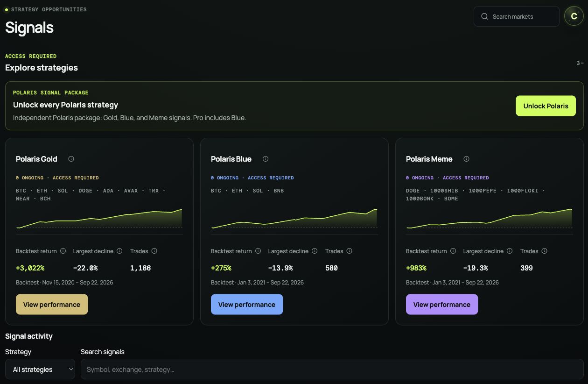Click the Polaris Gold performance chart
The image size is (588, 384).
[99, 219]
